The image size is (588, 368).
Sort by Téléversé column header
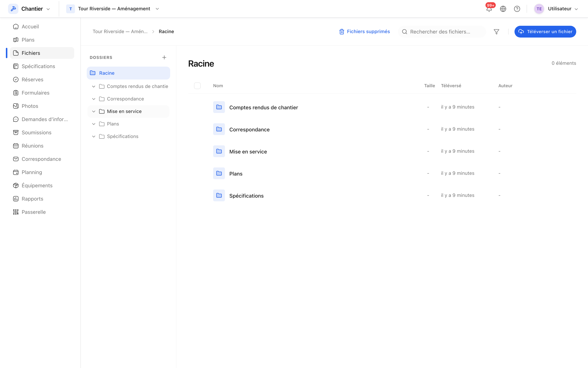(x=451, y=86)
